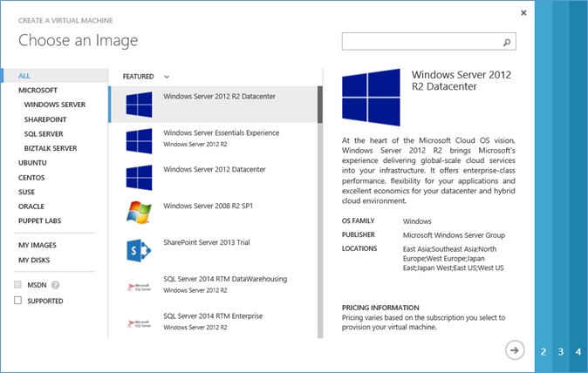Select SharePoint Server 2013 Trial title text
The image size is (588, 373).
pos(207,242)
